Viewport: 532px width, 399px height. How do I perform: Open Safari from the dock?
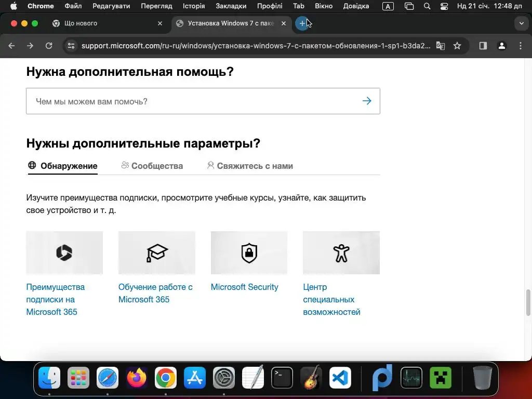tap(108, 378)
